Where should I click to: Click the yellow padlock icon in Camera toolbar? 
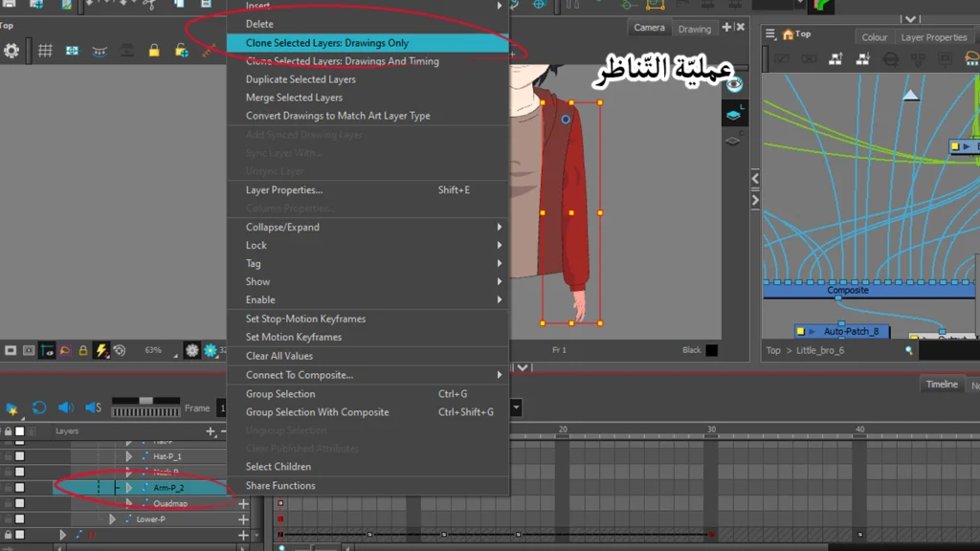point(154,50)
